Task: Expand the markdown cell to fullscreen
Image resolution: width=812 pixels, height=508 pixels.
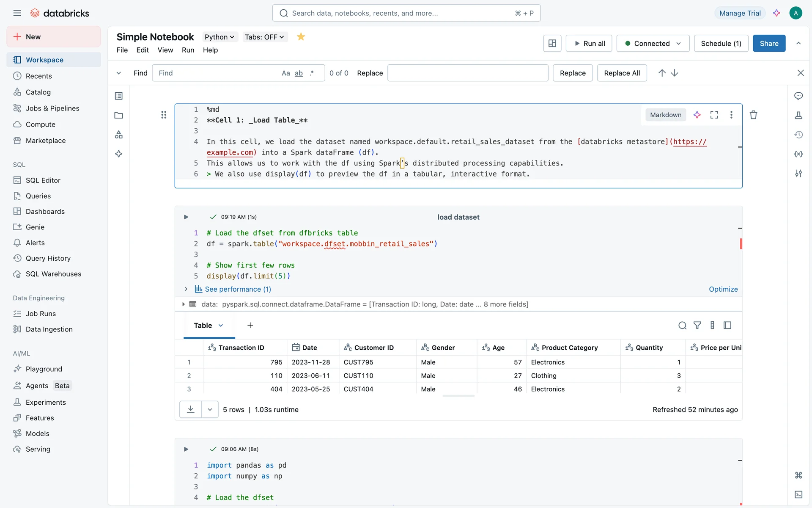Action: (x=714, y=115)
